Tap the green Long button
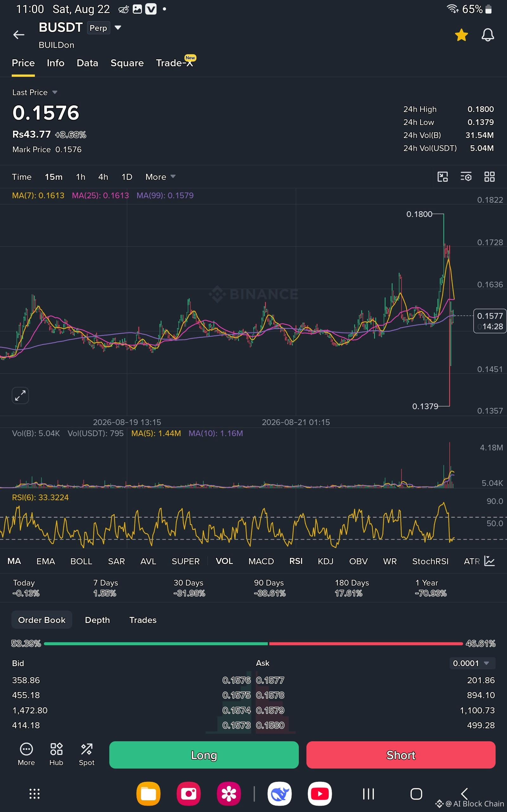The height and width of the screenshot is (812, 507). pos(204,755)
